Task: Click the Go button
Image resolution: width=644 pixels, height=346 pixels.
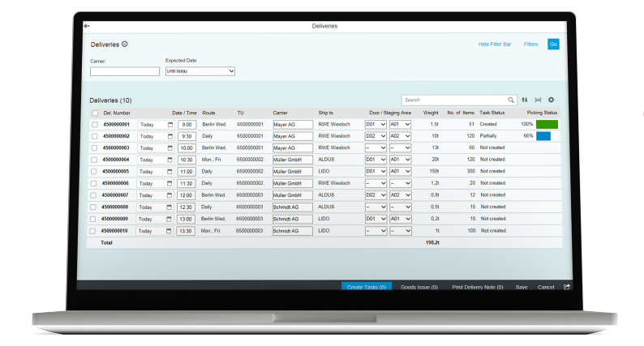Action: tap(553, 44)
